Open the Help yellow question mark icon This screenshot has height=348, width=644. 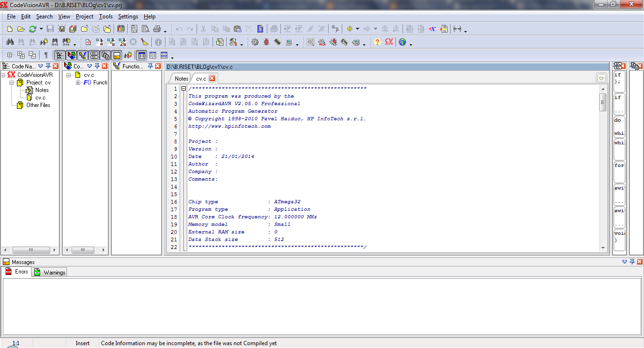click(x=377, y=42)
